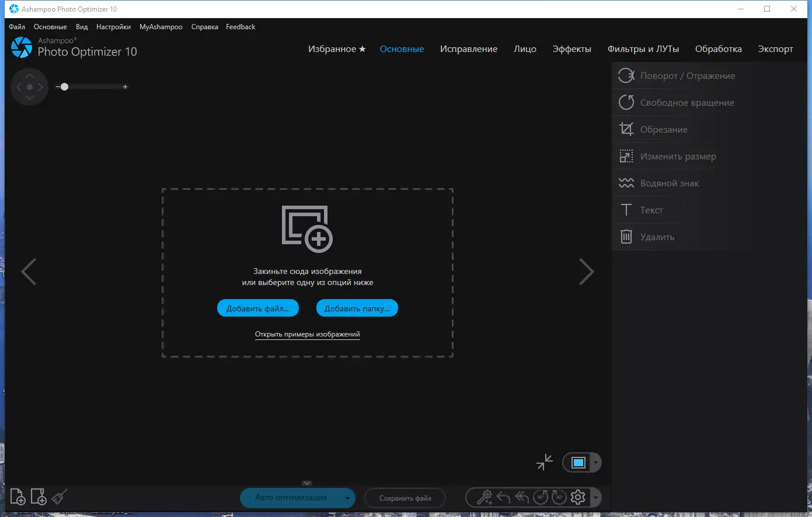Select the Обрезание (crop) tool
This screenshot has height=517, width=812.
[x=665, y=129]
